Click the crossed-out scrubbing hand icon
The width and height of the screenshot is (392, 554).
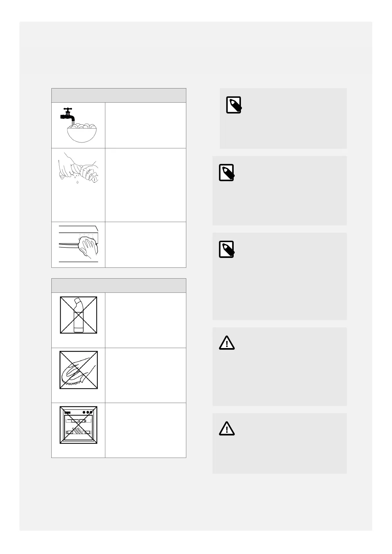click(78, 370)
